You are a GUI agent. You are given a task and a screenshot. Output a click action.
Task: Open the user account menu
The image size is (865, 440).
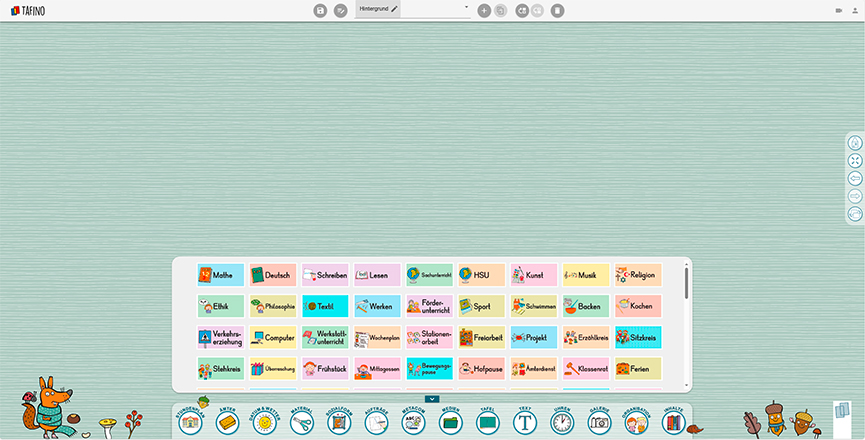855,10
